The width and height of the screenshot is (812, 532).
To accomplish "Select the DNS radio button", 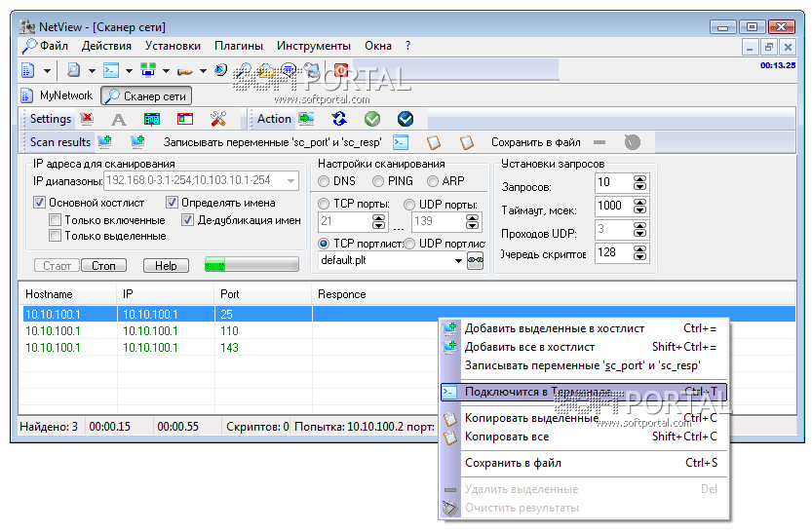I will coord(324,181).
